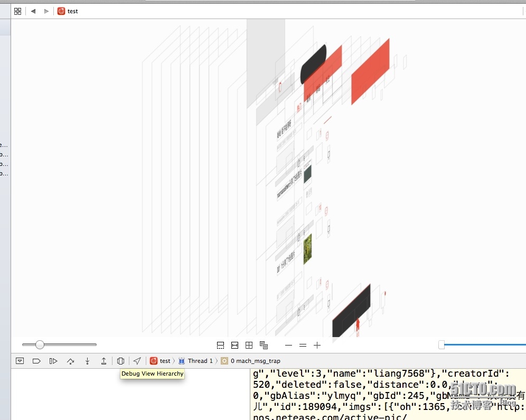Toggle show clipped content button

(220, 345)
